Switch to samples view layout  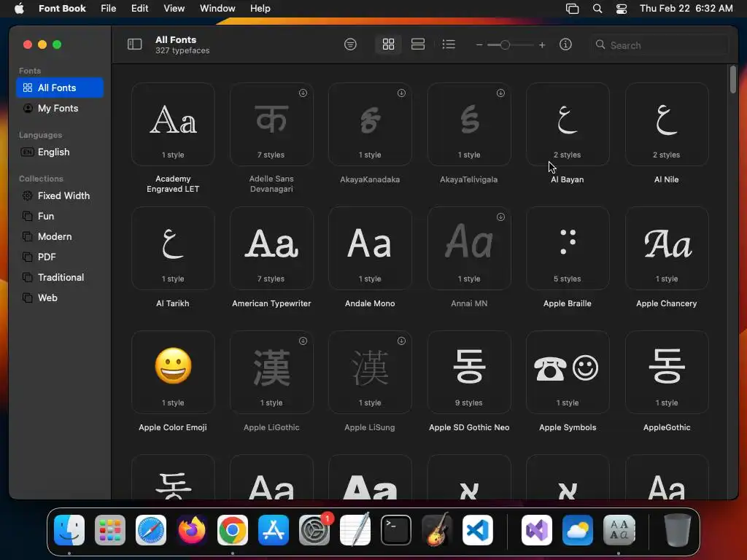click(x=418, y=44)
